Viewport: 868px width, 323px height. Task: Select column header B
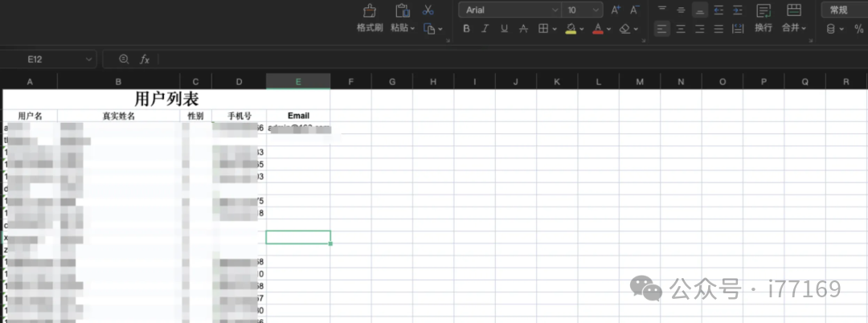[118, 81]
